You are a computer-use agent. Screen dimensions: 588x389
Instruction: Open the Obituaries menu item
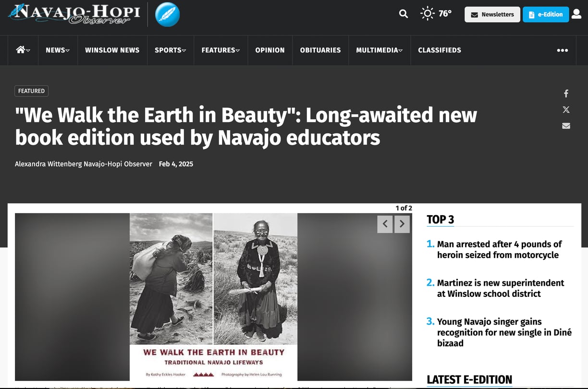click(x=320, y=50)
